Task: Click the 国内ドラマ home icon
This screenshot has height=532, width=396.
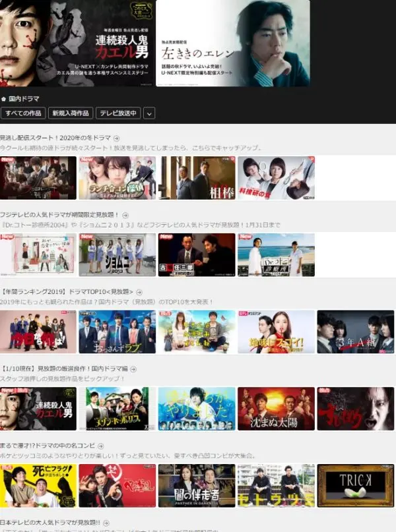Action: (x=4, y=99)
